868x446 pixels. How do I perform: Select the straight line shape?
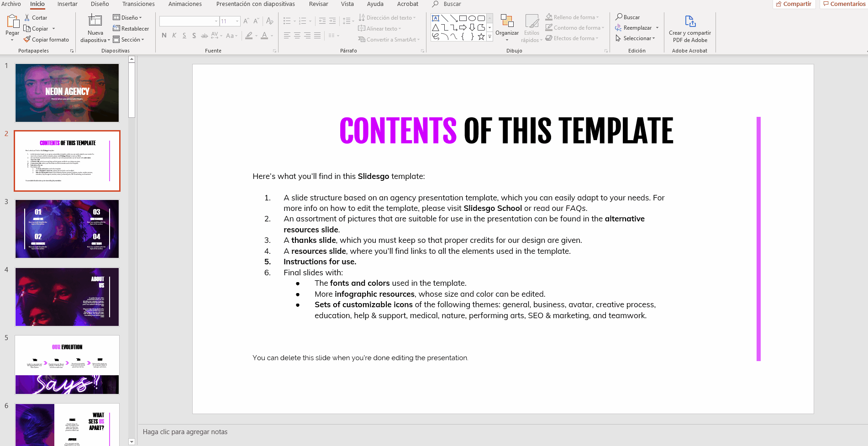pyautogui.click(x=445, y=18)
